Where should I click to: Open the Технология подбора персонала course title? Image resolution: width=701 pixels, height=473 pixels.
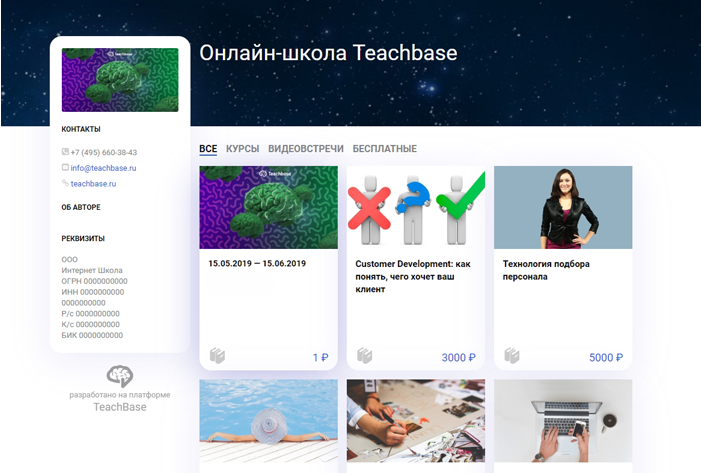(546, 270)
